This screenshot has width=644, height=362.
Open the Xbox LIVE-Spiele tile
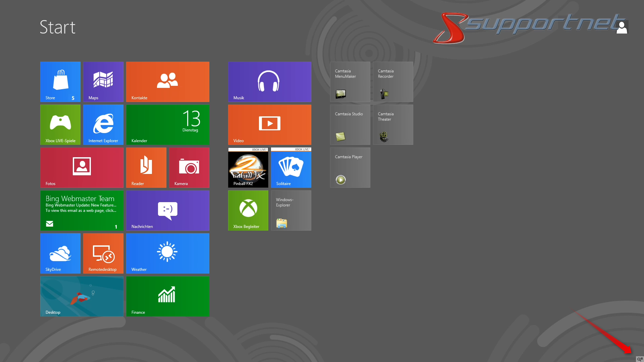pos(60,124)
